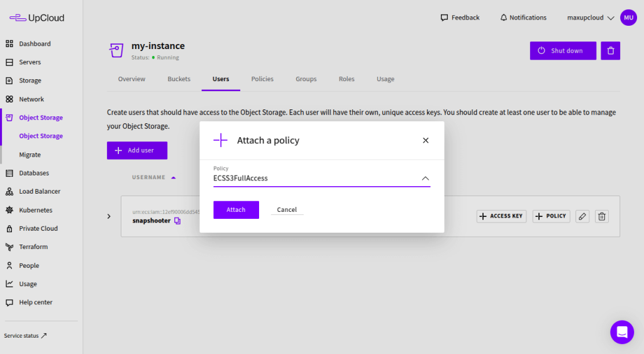
Task: Switch to the Policies tab
Action: tap(262, 79)
